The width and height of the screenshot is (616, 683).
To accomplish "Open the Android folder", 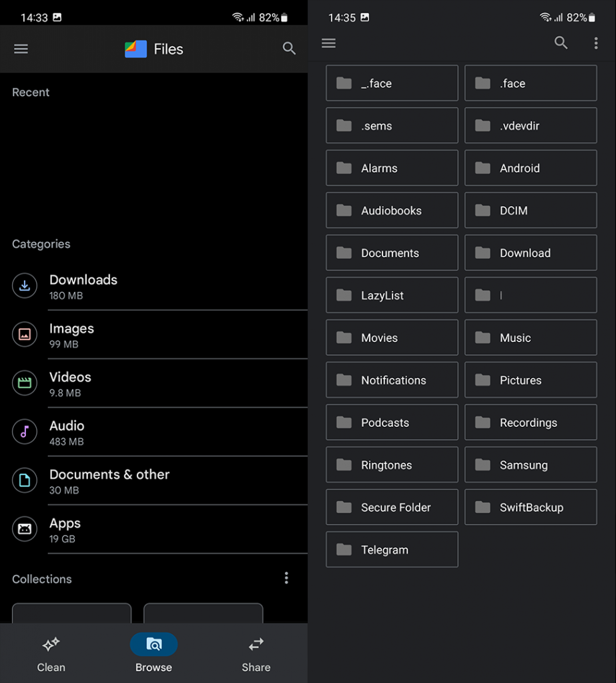I will [x=531, y=167].
